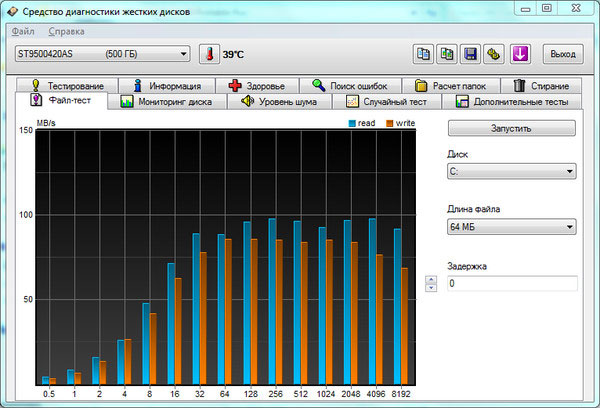The height and width of the screenshot is (408, 600).
Task: Click the orange write bar for 32 block
Action: click(203, 318)
